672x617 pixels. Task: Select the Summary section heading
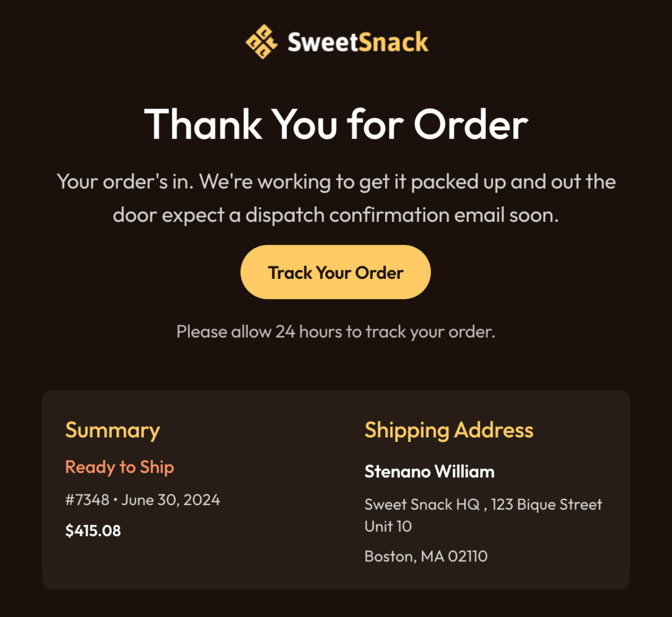112,430
